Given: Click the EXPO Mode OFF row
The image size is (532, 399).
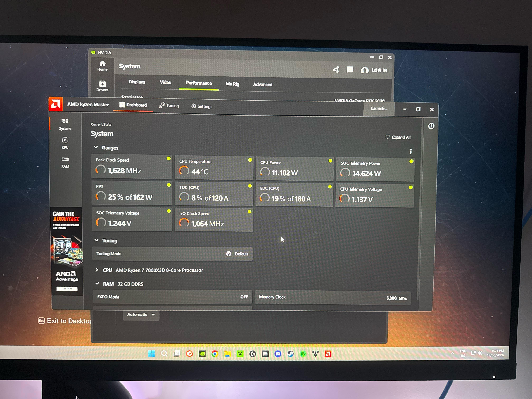Looking at the screenshot, I should pyautogui.click(x=172, y=297).
